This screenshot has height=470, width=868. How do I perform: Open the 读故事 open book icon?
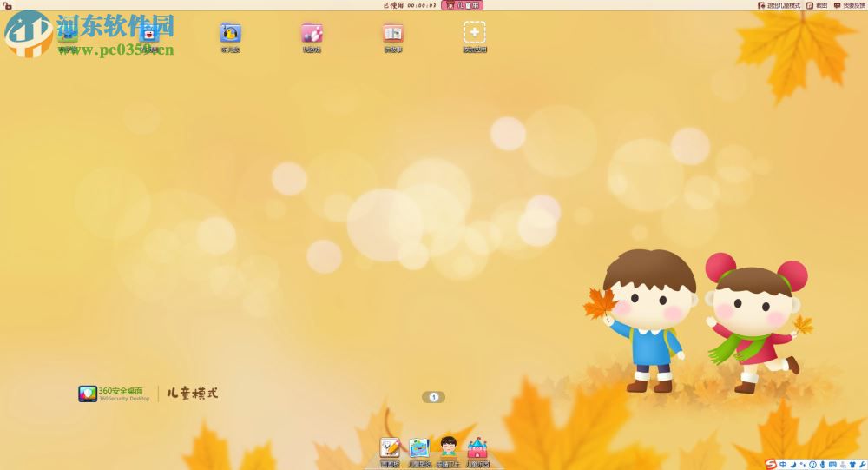tap(393, 33)
